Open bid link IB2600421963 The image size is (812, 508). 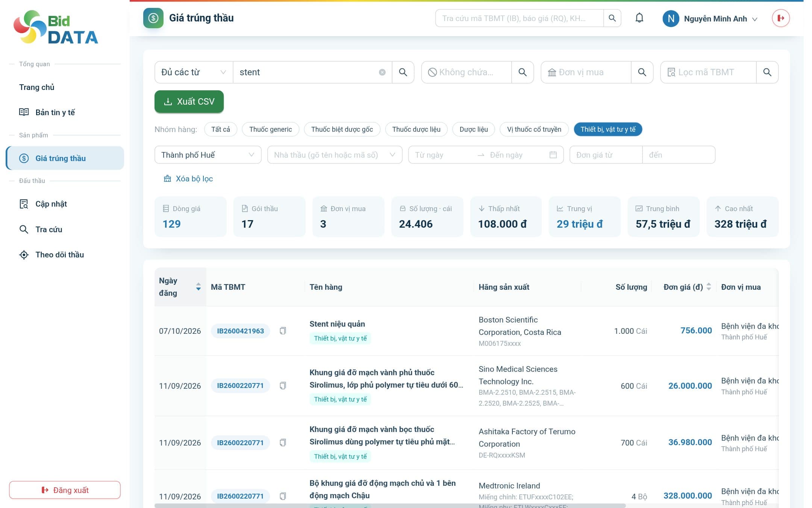[x=240, y=331]
